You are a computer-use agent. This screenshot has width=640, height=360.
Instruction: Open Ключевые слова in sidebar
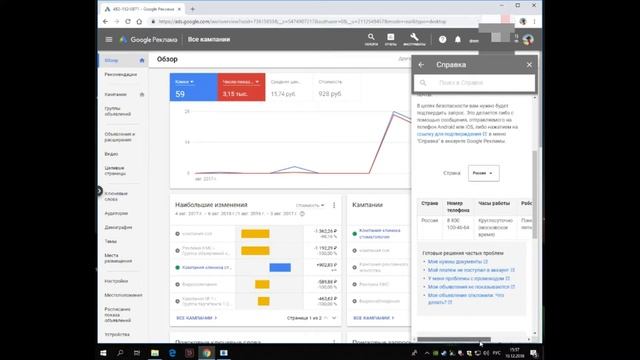(x=116, y=196)
